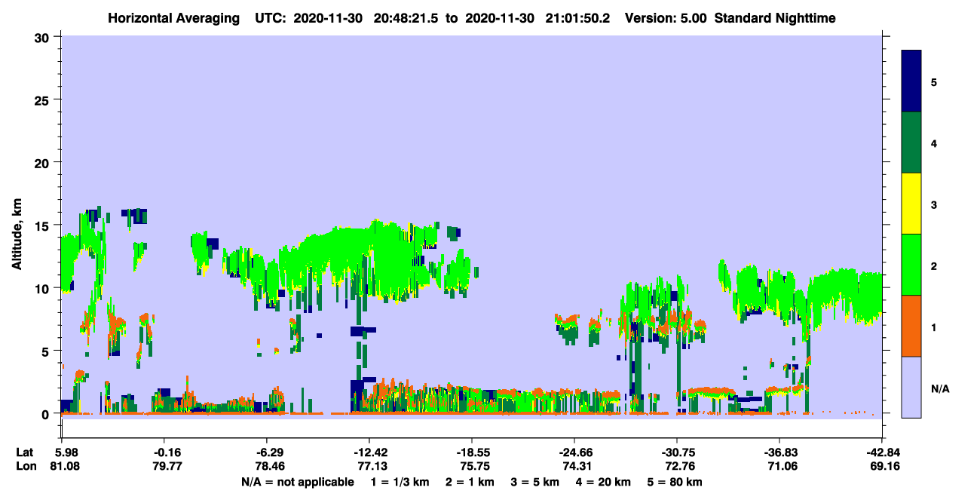Click the latitude value '-24.66'
Screen dimensions: 980x503
[x=575, y=452]
